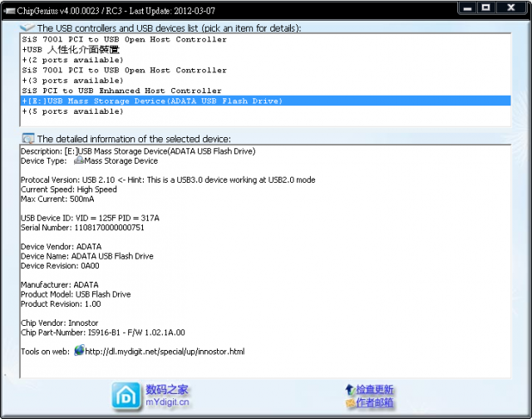Click the VID = 125F PID = 317A line
Viewport: 532px width, 419px height.
90,218
